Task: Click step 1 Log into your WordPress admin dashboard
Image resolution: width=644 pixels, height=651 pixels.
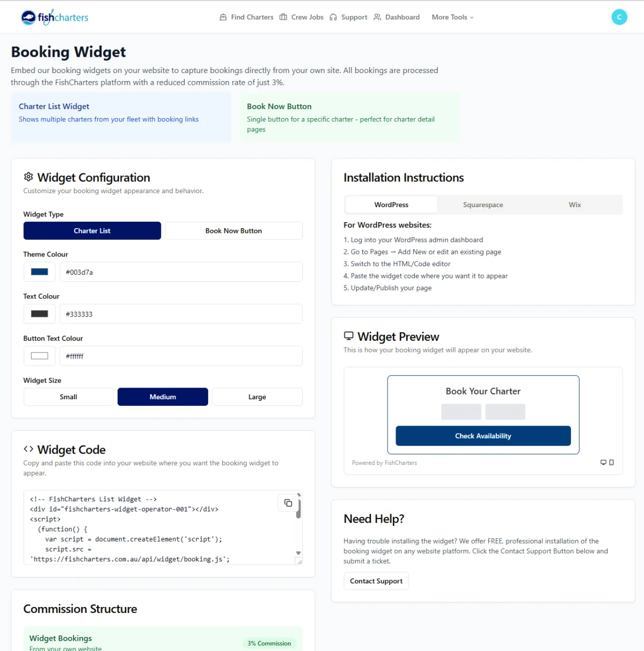Action: point(413,240)
